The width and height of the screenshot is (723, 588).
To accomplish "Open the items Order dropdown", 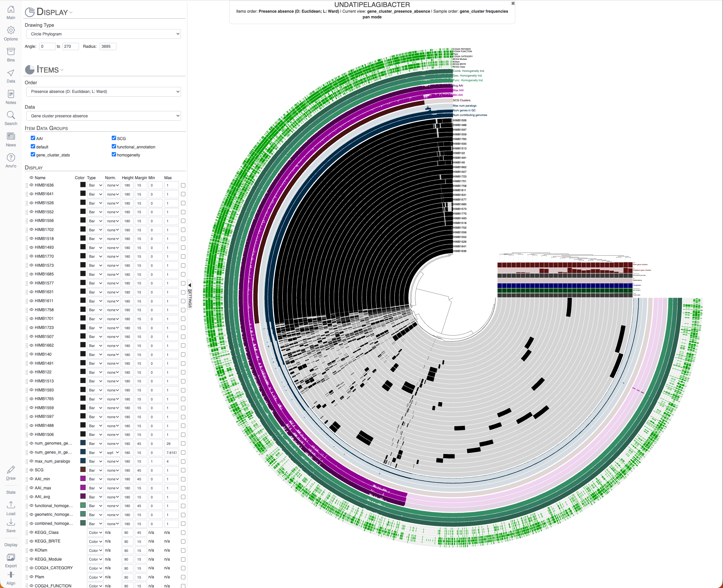I will [x=104, y=92].
